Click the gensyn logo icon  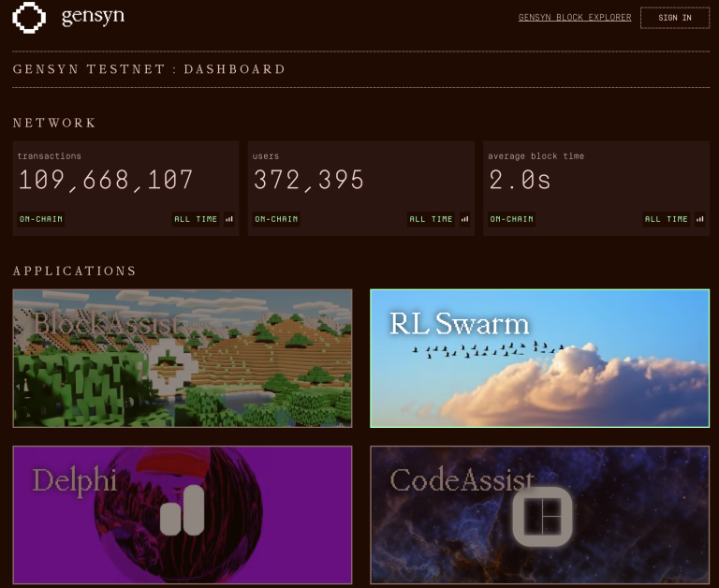coord(29,18)
